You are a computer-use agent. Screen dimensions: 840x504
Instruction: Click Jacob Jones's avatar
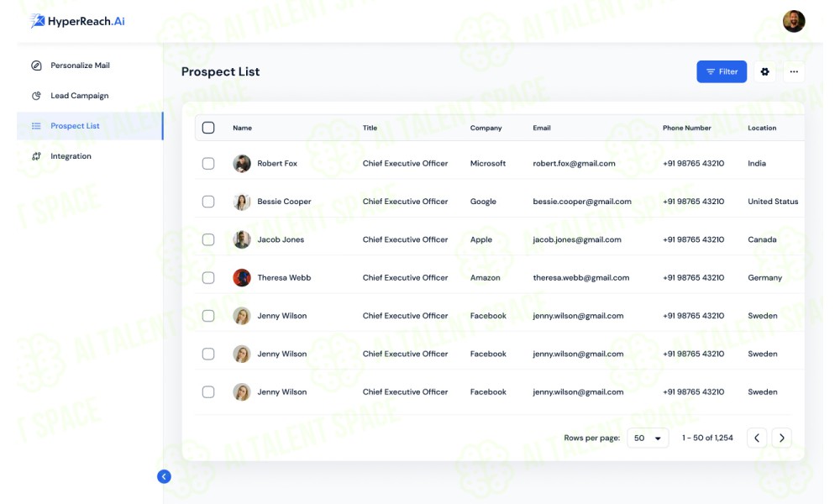pyautogui.click(x=242, y=239)
